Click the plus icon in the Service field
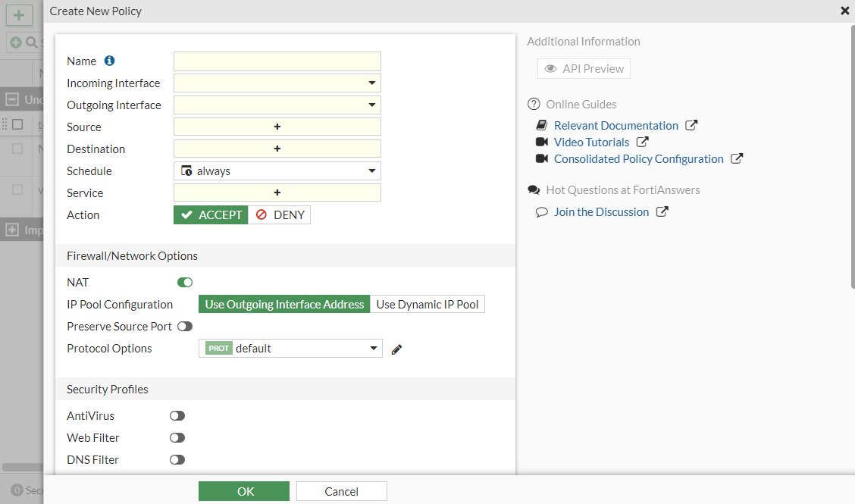 [277, 193]
